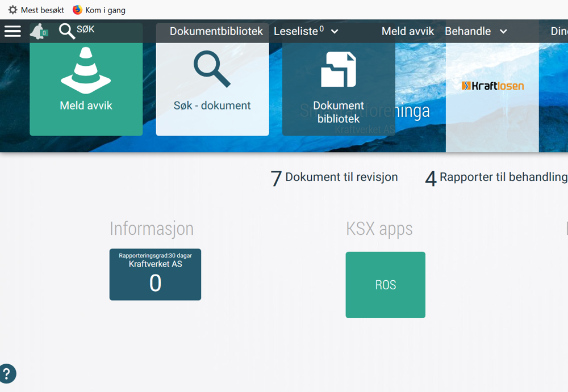The height and width of the screenshot is (392, 568).
Task: Open the Mest besøkt bookmarks folder
Action: [36, 10]
